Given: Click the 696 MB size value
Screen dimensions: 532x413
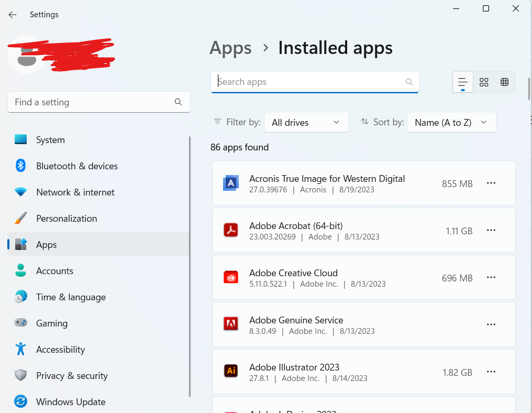Looking at the screenshot, I should (457, 278).
